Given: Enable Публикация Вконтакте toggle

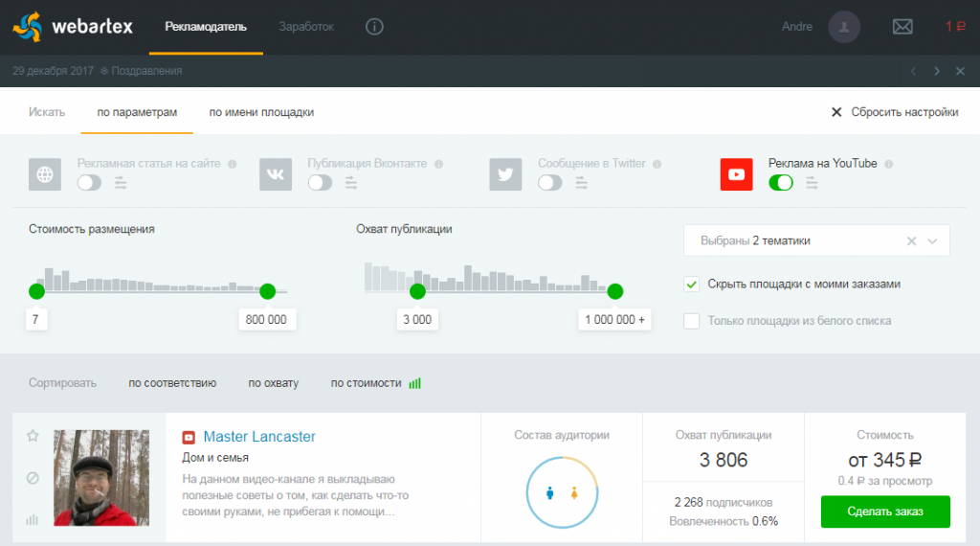Looking at the screenshot, I should click(x=320, y=183).
